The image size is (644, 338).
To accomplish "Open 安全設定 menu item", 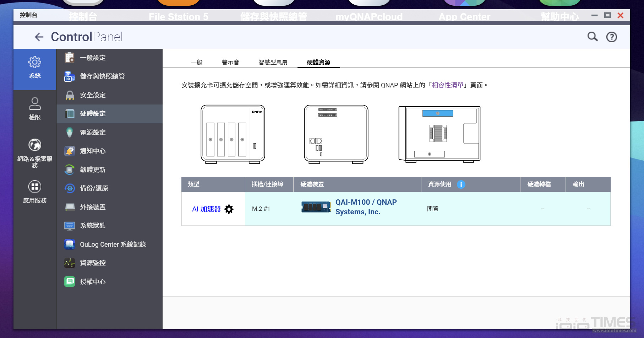I will point(110,95).
